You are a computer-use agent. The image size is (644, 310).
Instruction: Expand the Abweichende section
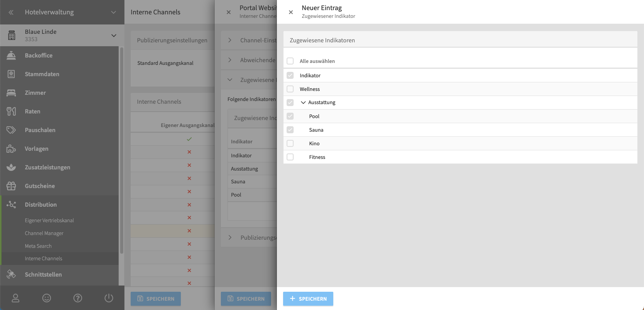(x=230, y=60)
